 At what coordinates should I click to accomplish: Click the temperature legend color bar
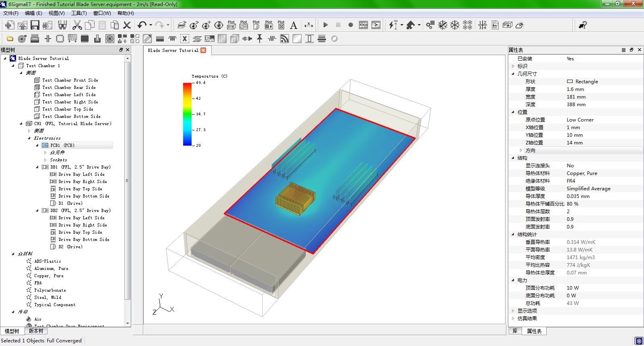coord(187,114)
